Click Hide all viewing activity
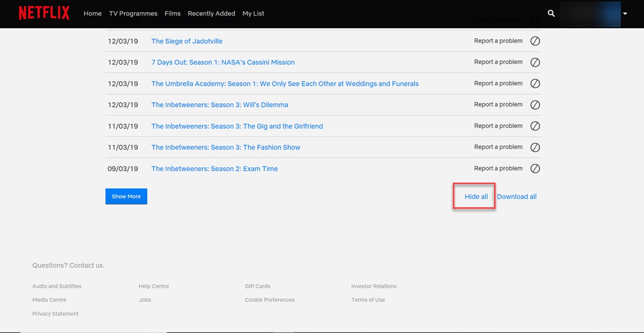This screenshot has height=333, width=644. coord(476,197)
